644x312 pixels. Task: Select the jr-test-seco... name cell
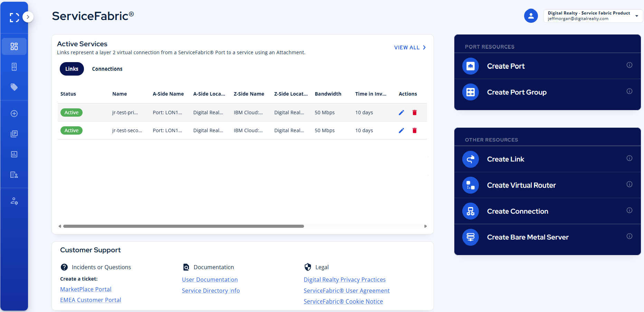127,130
